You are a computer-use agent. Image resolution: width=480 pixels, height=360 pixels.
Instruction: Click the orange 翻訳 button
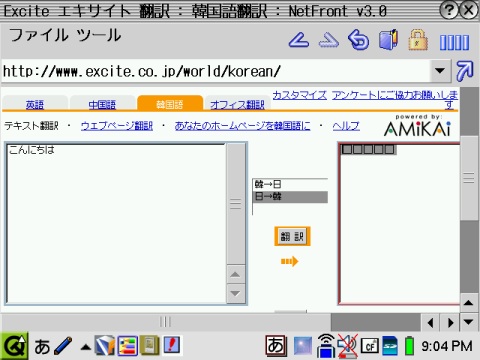click(292, 236)
